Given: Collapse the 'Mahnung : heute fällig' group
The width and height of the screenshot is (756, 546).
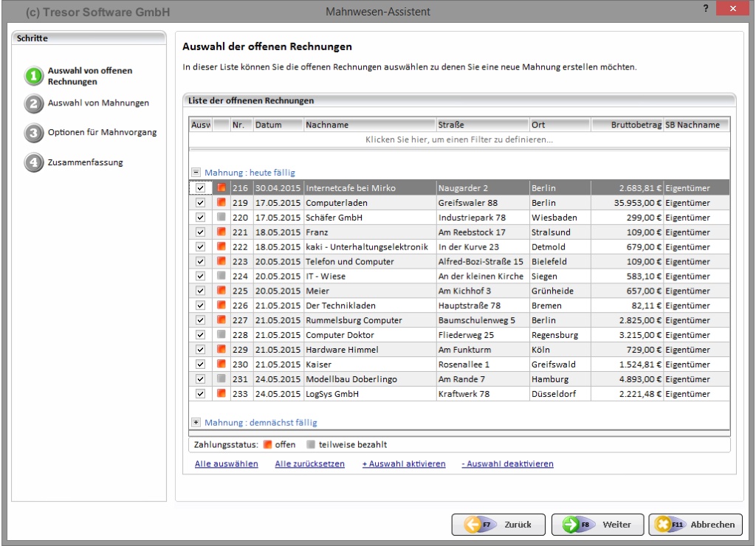Looking at the screenshot, I should [196, 172].
